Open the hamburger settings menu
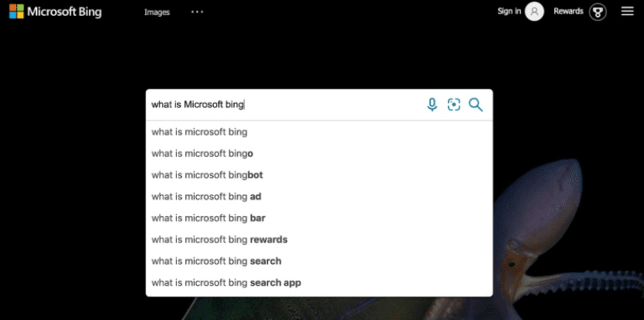The image size is (644, 320). coord(627,11)
